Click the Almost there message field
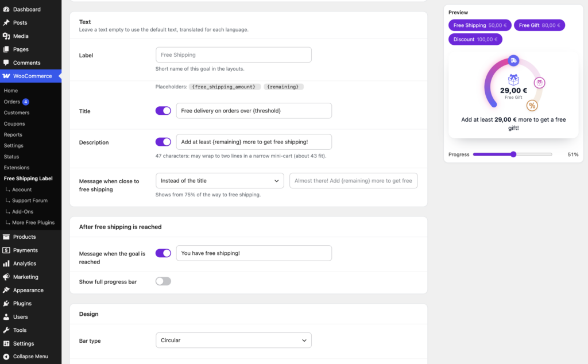Screen dimensions: 588x364 [353, 181]
